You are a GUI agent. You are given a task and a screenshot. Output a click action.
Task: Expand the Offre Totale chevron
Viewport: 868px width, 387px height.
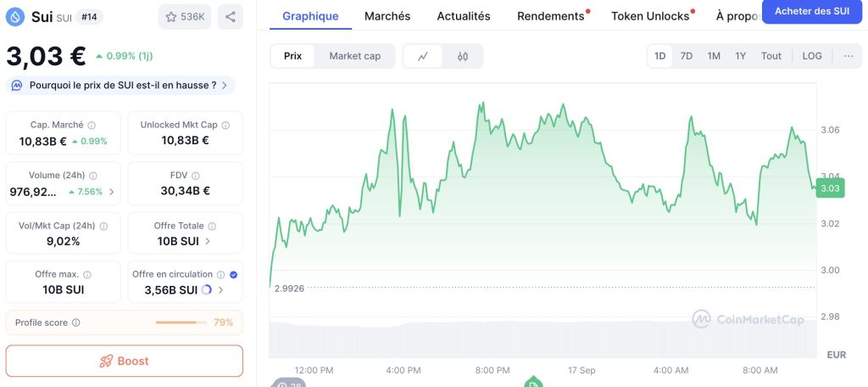coord(209,241)
